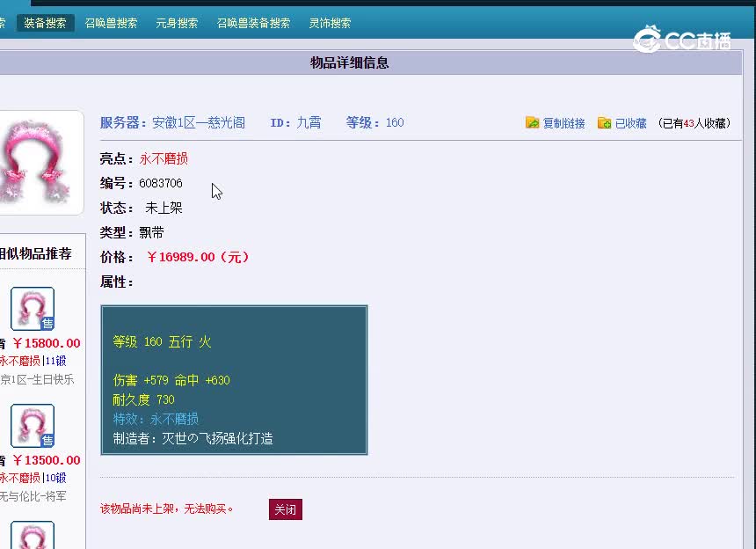This screenshot has height=549, width=756.
Task: Click the 物品详细信息 header
Action: (350, 62)
